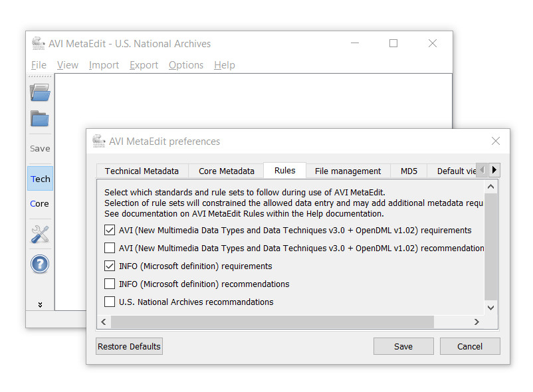This screenshot has width=533, height=392.
Task: Maximize the AVI MetaEdit main window
Action: 393,43
